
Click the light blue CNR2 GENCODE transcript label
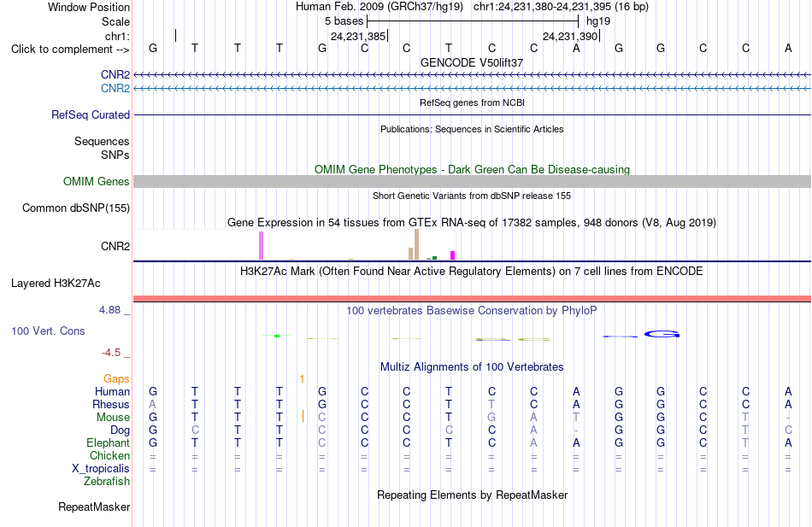tap(115, 89)
